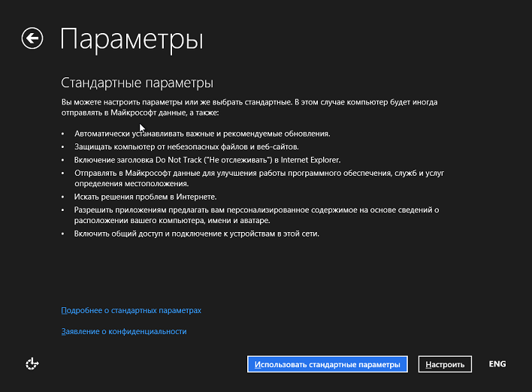Click "Использовать стандартные параметры" button
The width and height of the screenshot is (532, 392).
tap(328, 364)
